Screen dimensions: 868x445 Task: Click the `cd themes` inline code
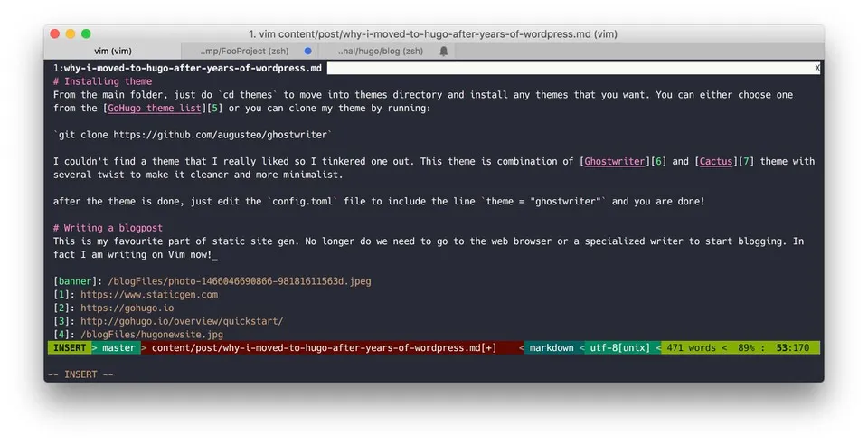click(x=248, y=95)
